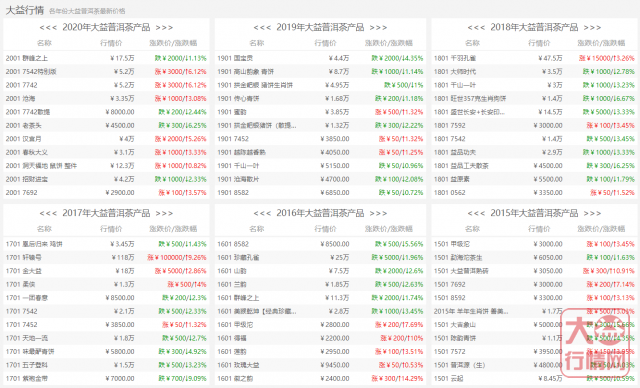The image size is (640, 388).
Task: Click the '1701 7452' product name
Action: pos(21,325)
